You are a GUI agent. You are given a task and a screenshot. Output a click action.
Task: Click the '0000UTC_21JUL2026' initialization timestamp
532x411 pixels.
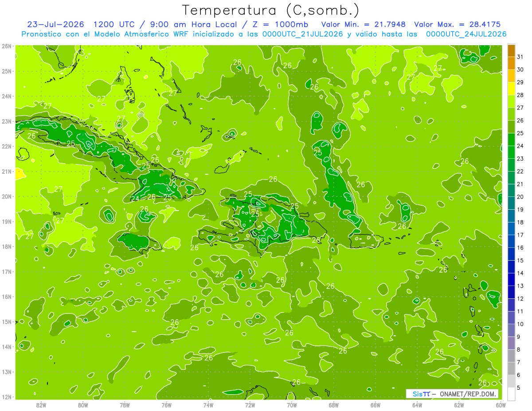click(x=302, y=34)
